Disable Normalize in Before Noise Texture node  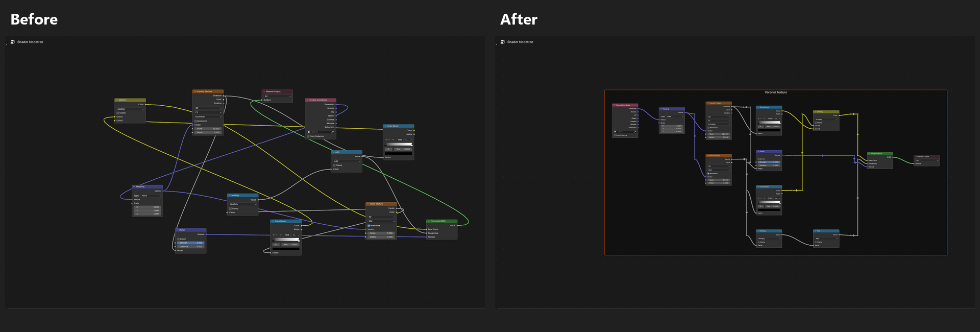coord(369,226)
